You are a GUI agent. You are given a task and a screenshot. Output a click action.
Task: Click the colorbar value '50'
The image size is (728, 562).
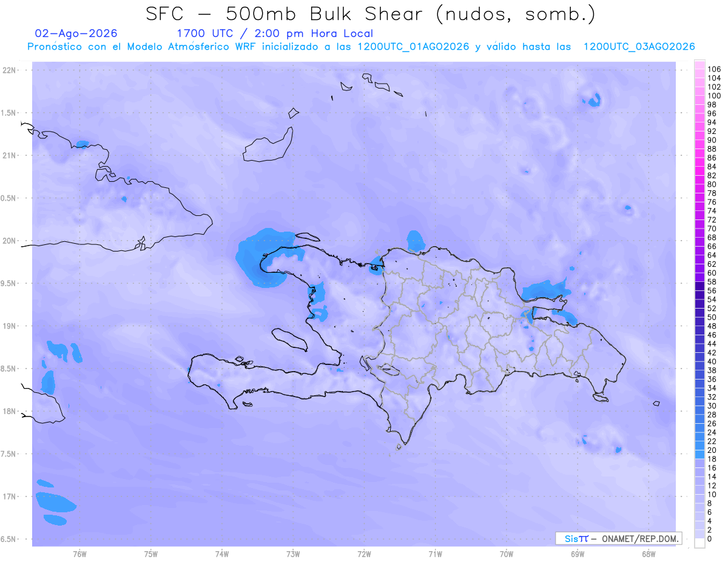coord(712,317)
